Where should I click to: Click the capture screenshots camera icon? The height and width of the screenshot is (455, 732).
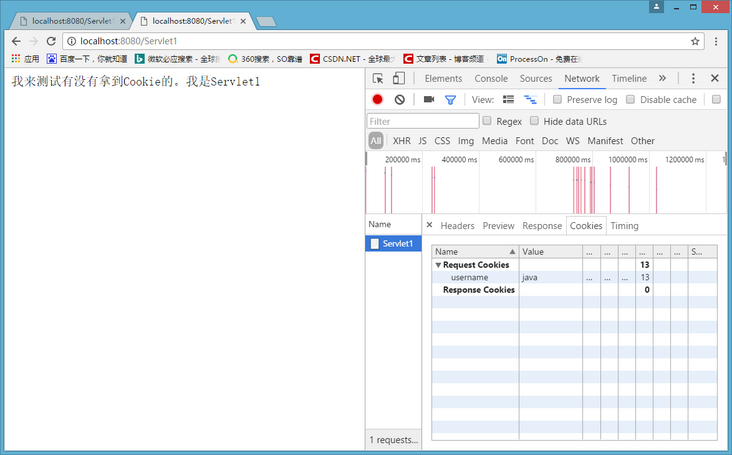429,100
